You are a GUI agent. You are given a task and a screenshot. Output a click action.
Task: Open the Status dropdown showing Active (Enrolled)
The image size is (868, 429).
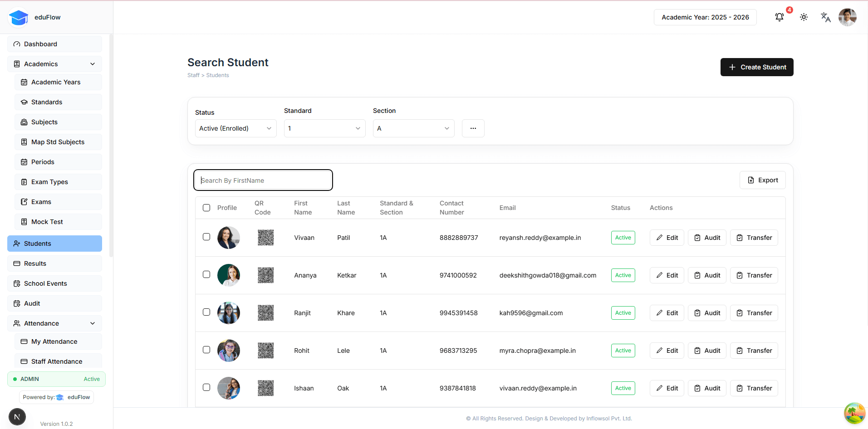235,128
